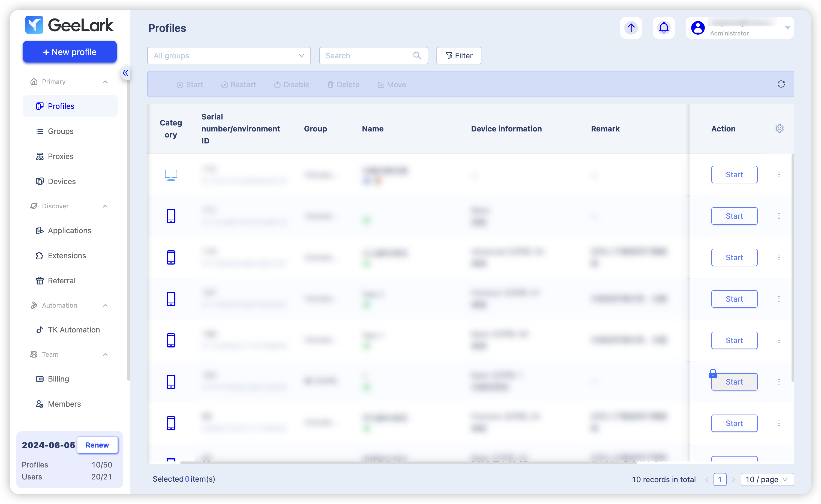Screen dimensions: 821x504
Task: Open the 10 / page dropdown
Action: click(767, 479)
